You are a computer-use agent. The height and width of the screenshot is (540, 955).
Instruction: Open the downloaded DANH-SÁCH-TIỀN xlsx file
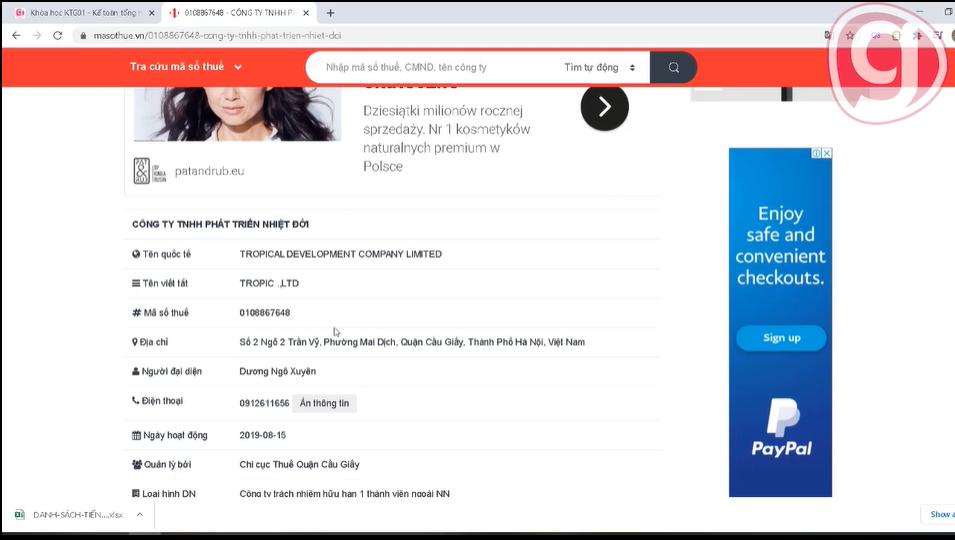click(x=78, y=515)
